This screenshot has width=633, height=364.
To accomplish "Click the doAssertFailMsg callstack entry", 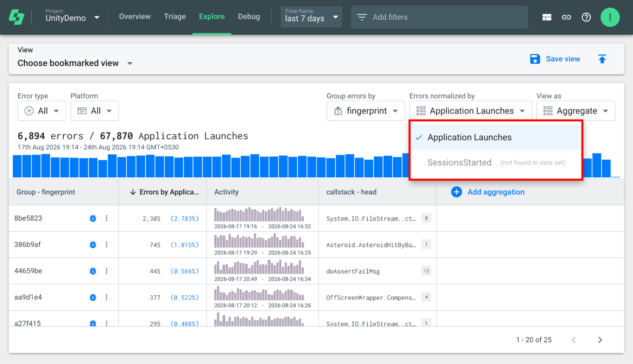I will (353, 271).
